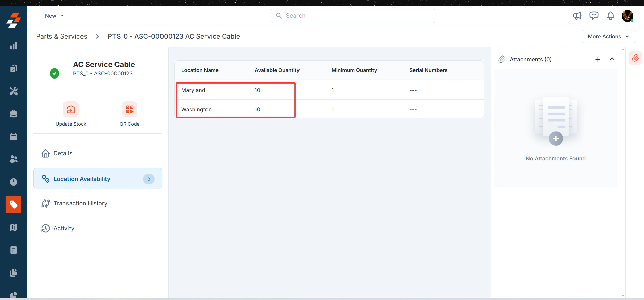Viewport: 644px width, 300px height.
Task: Open the QR Code icon
Action: coord(129,109)
